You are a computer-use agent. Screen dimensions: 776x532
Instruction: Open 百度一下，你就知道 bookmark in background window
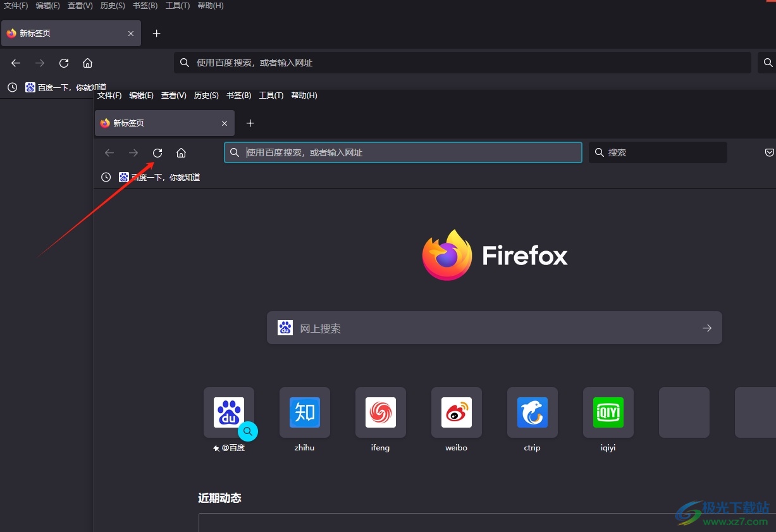click(66, 87)
